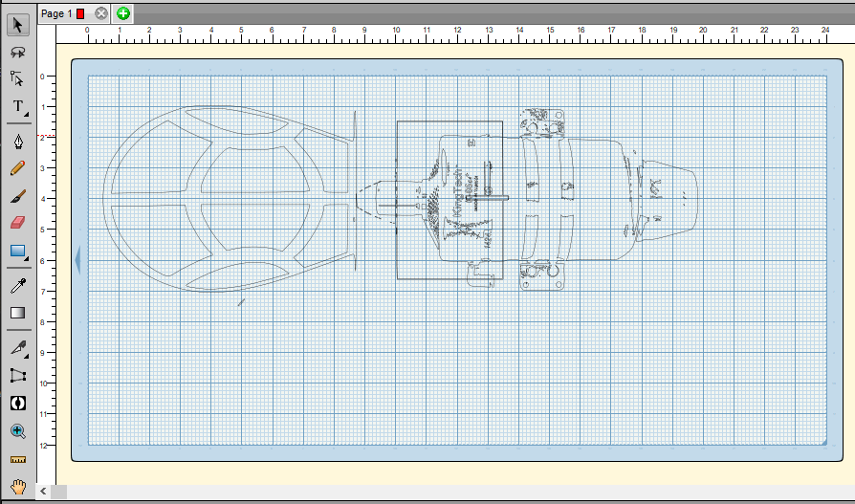
Task: Activate the Text tool
Action: [17, 106]
